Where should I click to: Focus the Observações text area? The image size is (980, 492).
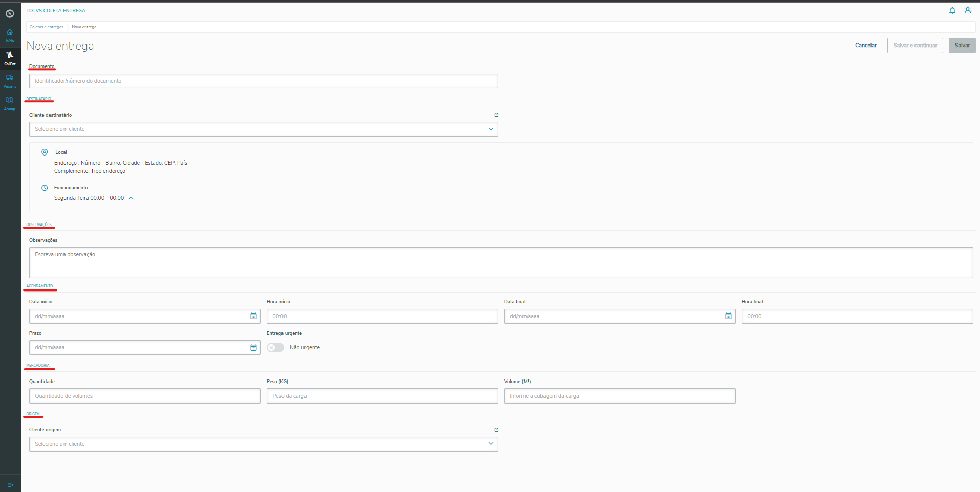(x=501, y=263)
